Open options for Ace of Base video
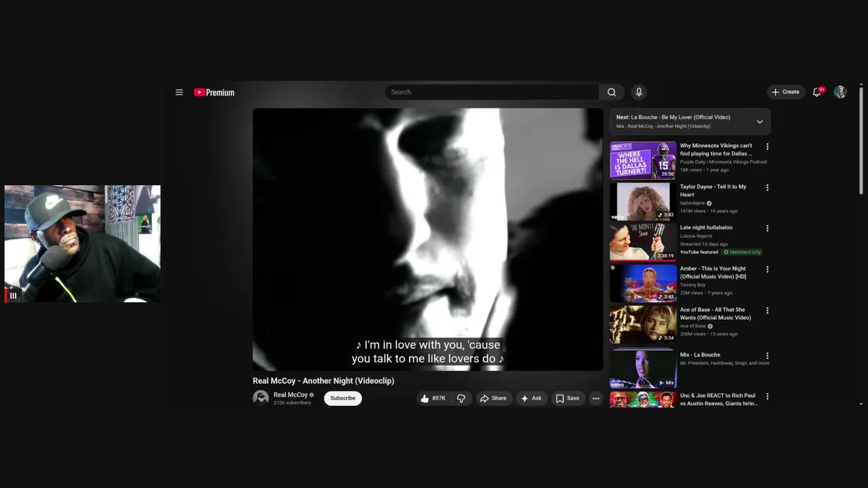Screen dimensions: 868x488 tap(768, 310)
